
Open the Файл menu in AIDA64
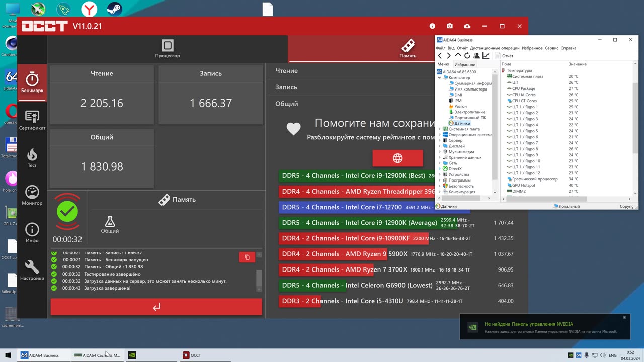(x=441, y=48)
